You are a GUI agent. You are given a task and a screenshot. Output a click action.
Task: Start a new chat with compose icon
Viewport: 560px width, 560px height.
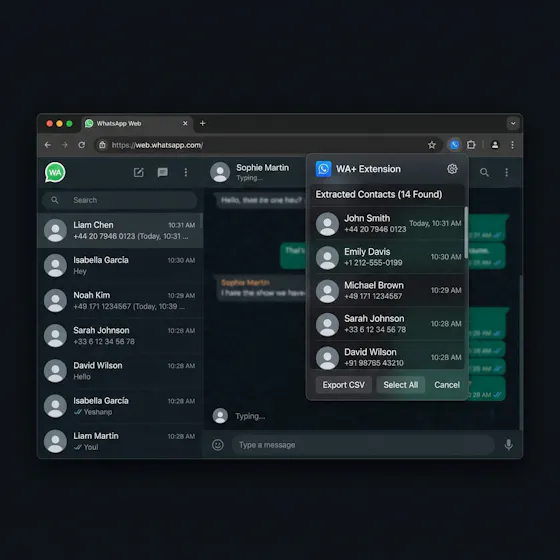[139, 172]
